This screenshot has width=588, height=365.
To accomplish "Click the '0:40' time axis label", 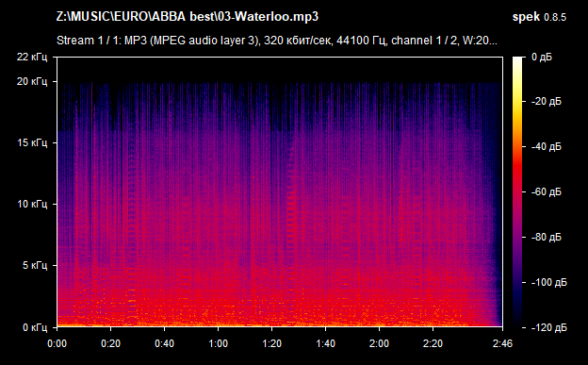I will [164, 343].
